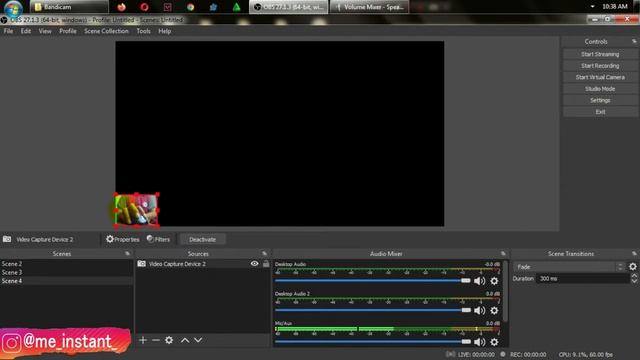Viewport: 640px width, 360px height.
Task: Open Scene Transitions properties gear
Action: (x=633, y=267)
